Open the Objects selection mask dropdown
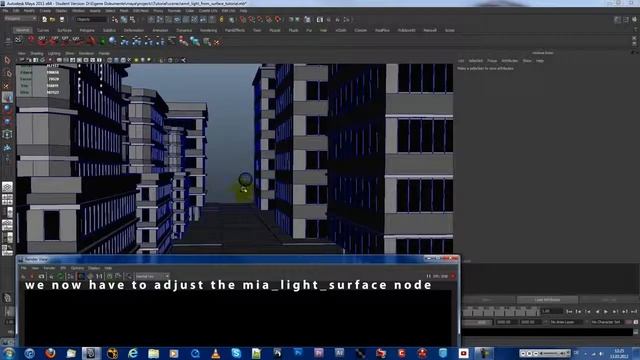 click(91, 19)
